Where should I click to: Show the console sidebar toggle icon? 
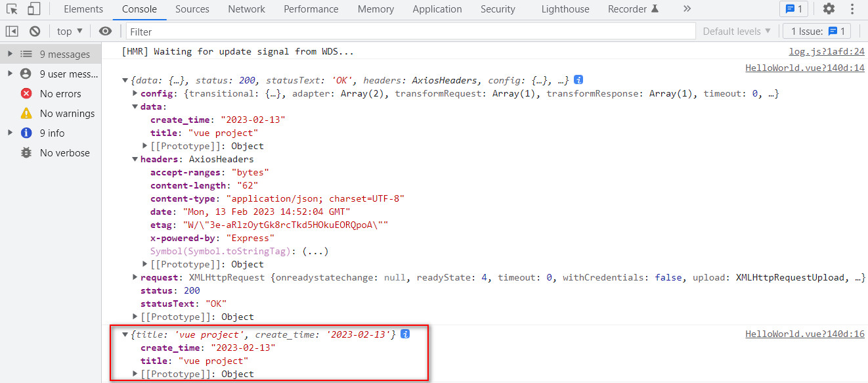pos(12,31)
